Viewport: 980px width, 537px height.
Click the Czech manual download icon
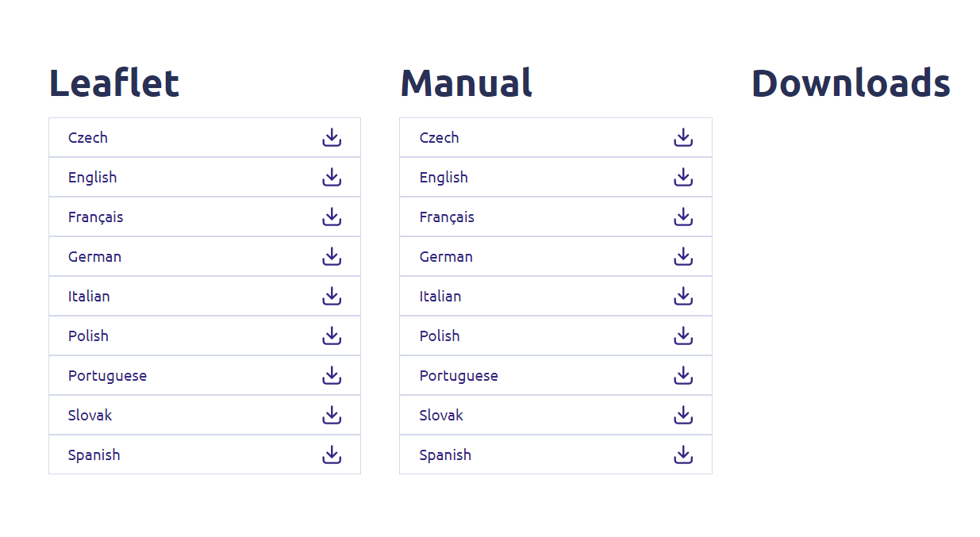coord(683,137)
